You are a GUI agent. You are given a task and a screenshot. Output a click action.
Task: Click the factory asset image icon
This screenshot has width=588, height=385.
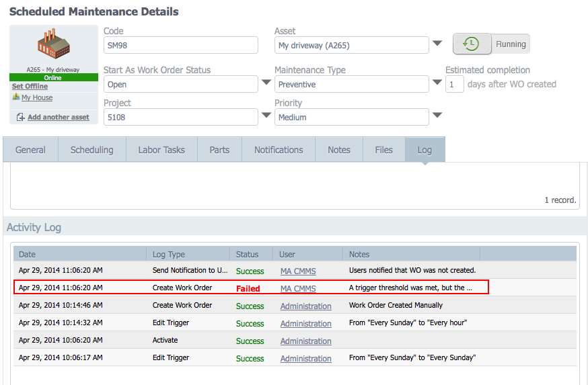tap(54, 44)
